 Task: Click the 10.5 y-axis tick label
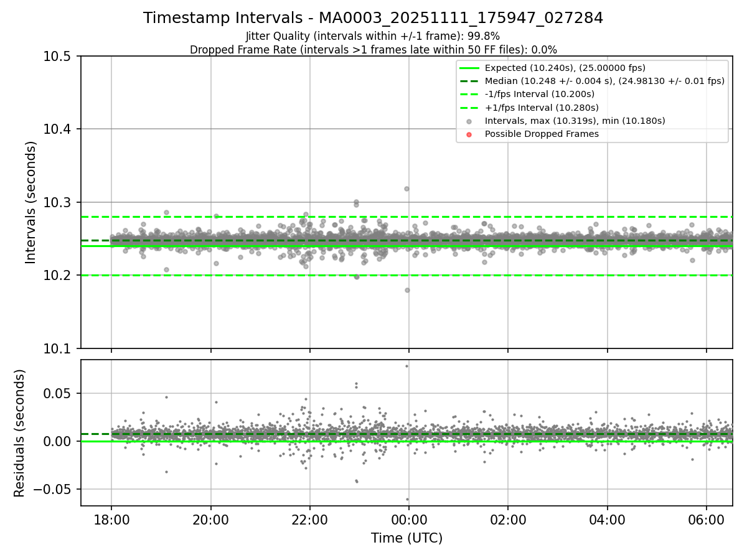coord(59,57)
